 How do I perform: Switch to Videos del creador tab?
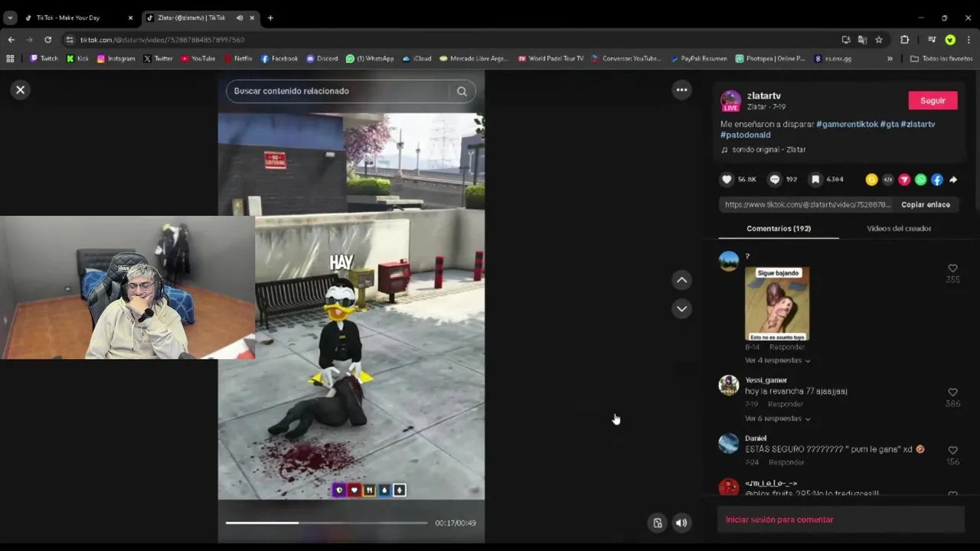[x=899, y=228]
